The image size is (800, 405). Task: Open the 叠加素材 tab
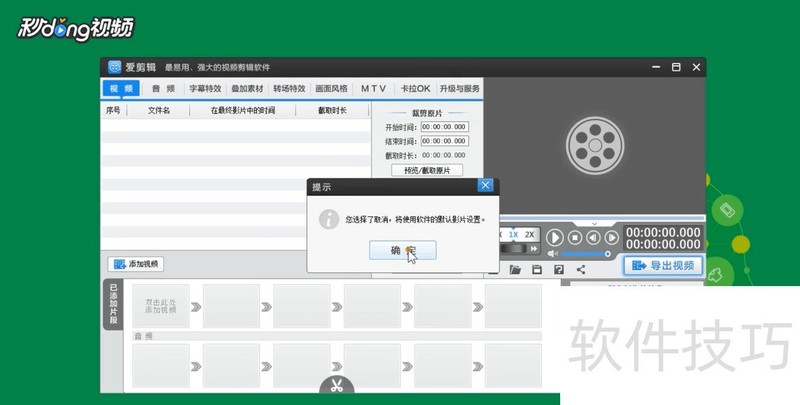coord(247,88)
